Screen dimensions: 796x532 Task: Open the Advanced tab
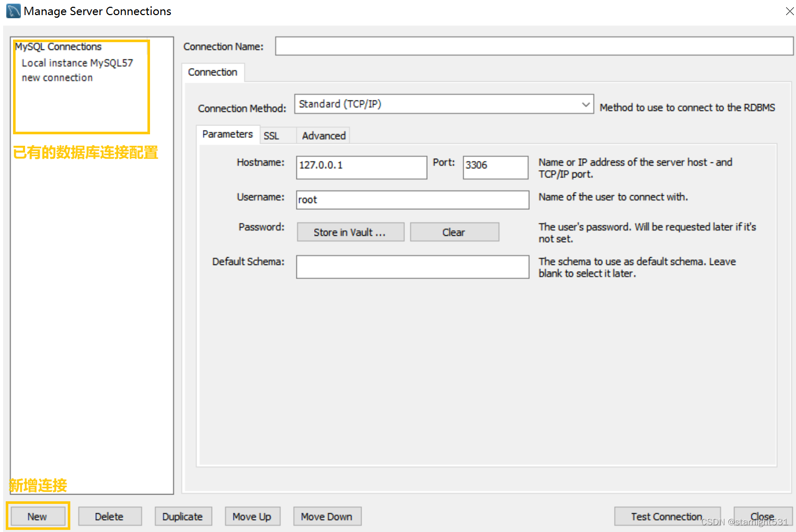point(324,136)
